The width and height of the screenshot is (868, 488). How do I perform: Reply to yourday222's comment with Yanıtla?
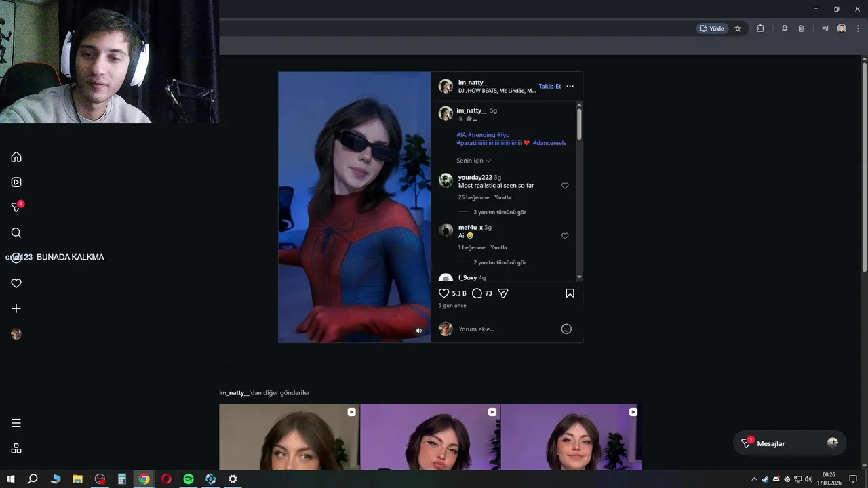tap(502, 197)
